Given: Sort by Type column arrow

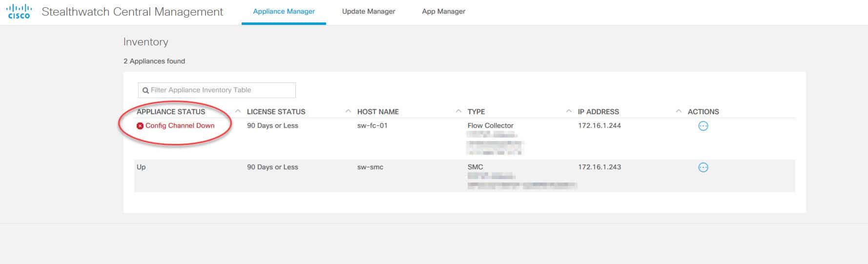Looking at the screenshot, I should 569,111.
